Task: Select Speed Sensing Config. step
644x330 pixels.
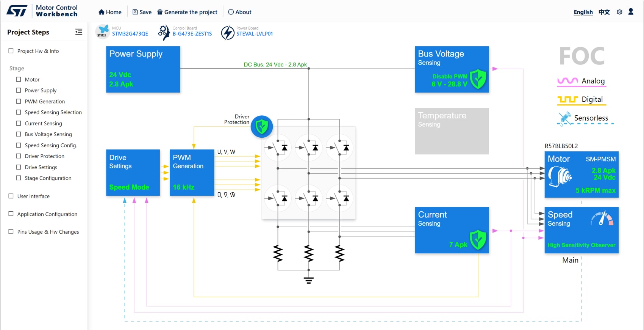Action: coord(51,145)
